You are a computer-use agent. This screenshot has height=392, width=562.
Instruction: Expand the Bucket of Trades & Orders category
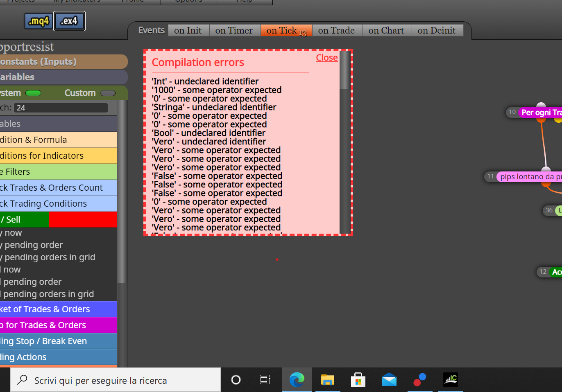point(58,309)
